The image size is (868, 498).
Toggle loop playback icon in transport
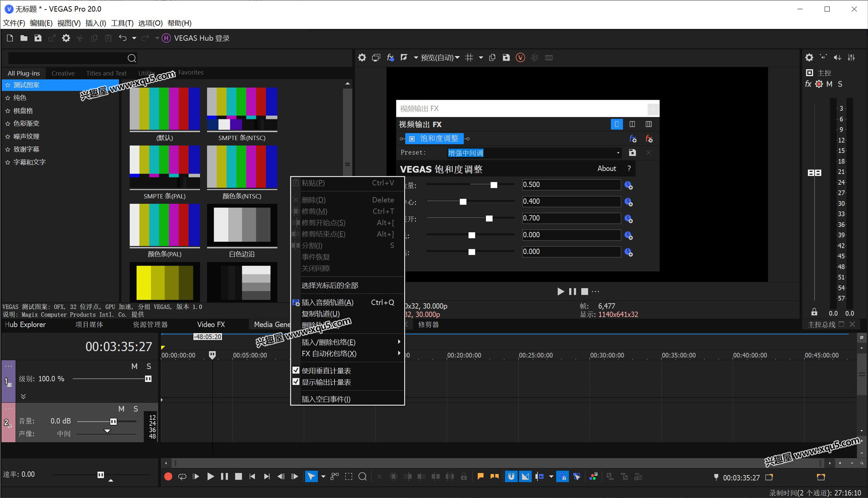(x=182, y=477)
